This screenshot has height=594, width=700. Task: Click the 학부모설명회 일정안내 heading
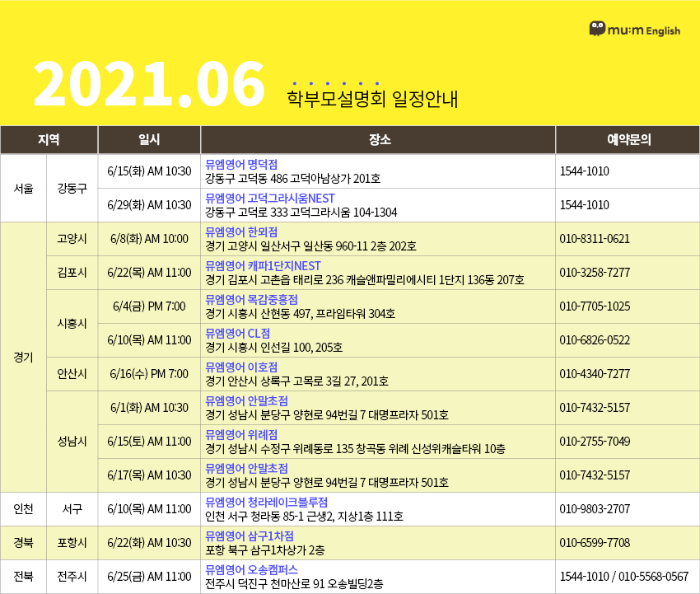[372, 99]
